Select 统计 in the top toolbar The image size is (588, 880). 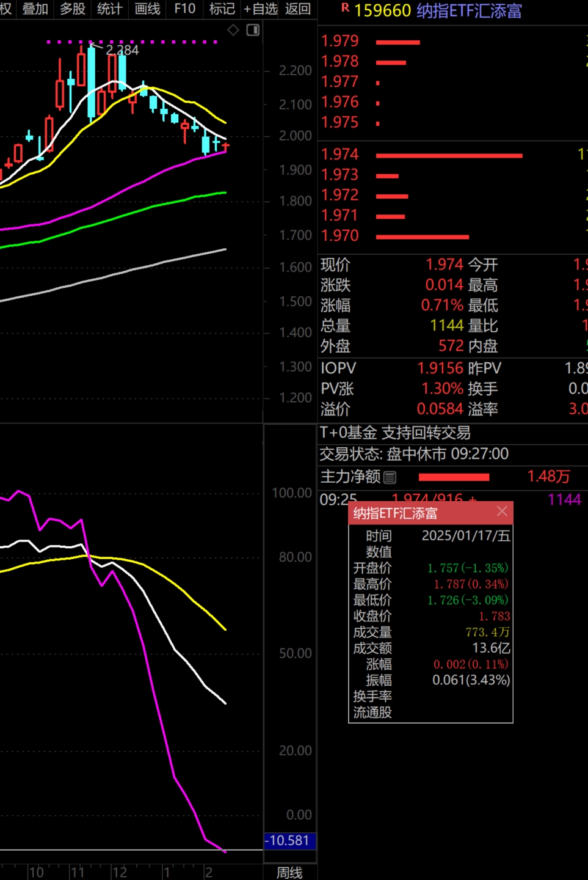[109, 9]
